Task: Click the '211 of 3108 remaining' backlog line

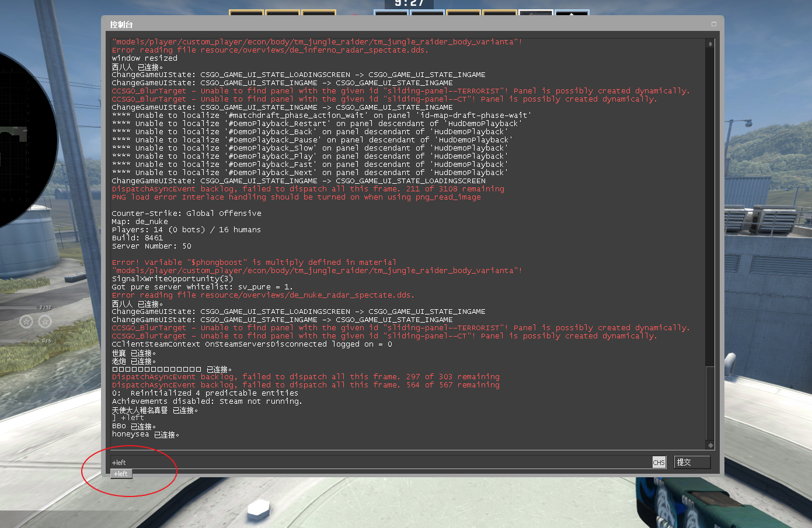Action: (308, 189)
